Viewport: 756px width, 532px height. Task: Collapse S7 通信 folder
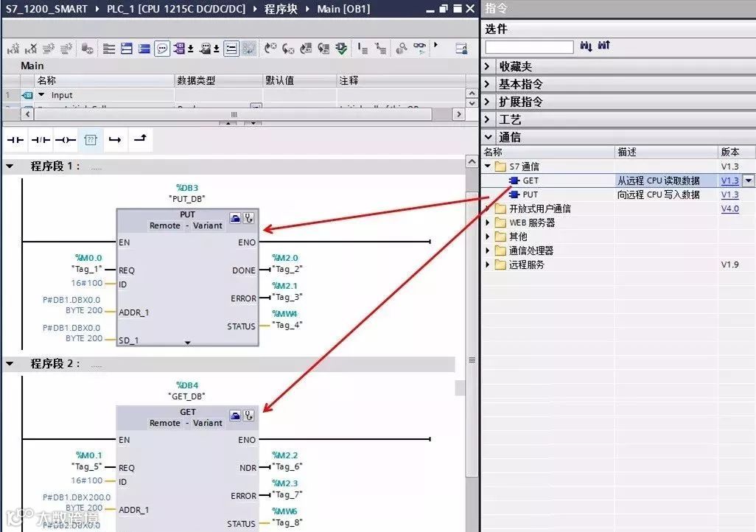[488, 167]
